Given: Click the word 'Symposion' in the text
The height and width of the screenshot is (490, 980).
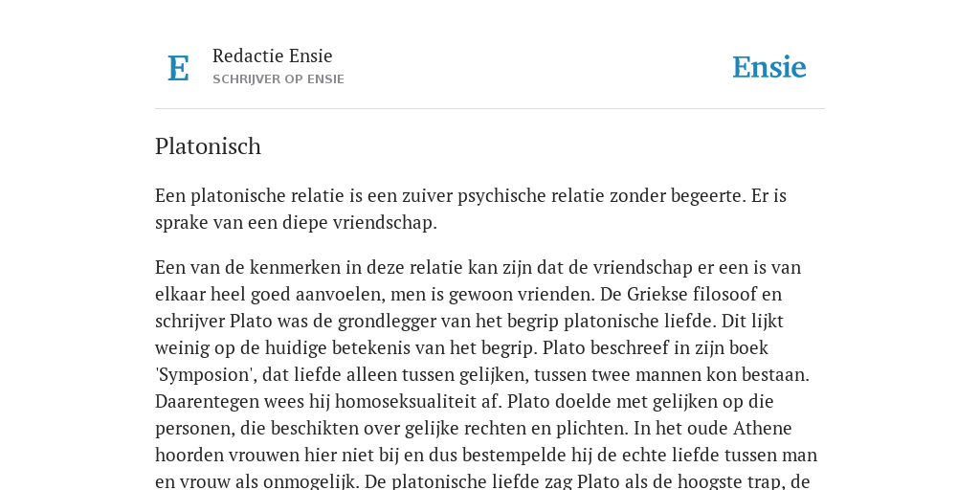Looking at the screenshot, I should pyautogui.click(x=207, y=375).
